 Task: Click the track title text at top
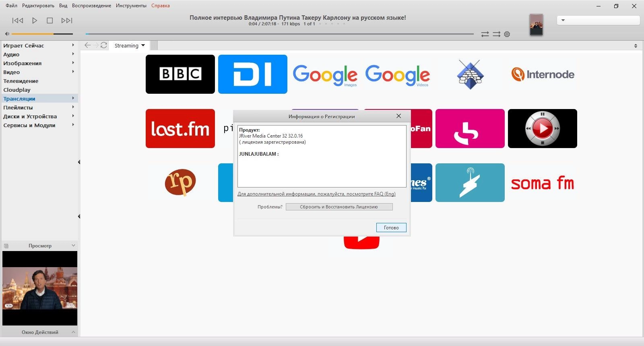[298, 18]
